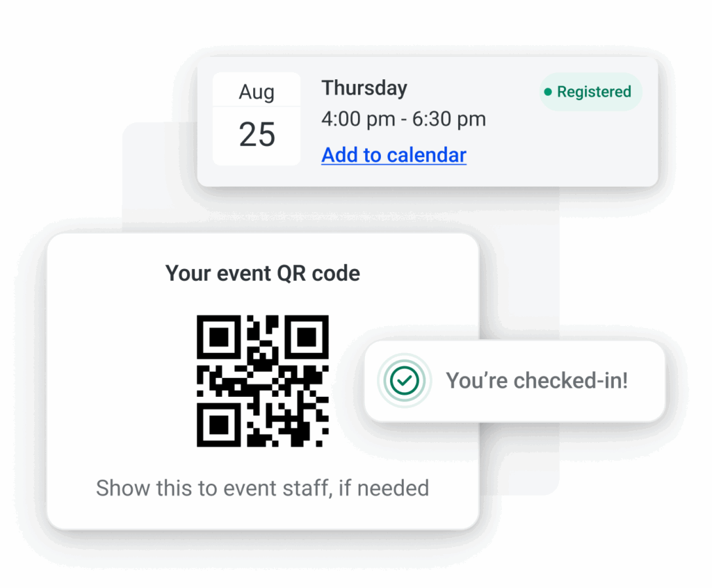Click the word "calendar" in the link
This screenshot has width=712, height=588.
tap(426, 155)
